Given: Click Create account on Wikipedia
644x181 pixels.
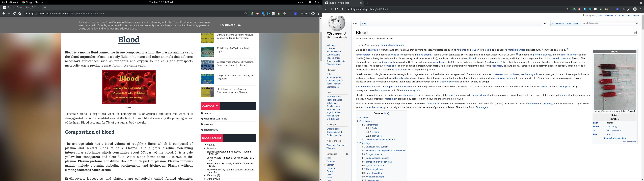Looking at the screenshot, I should point(625,15).
